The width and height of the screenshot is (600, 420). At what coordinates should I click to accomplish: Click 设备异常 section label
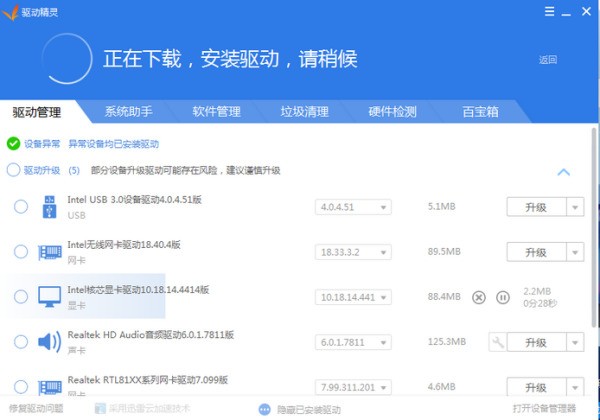tap(42, 144)
